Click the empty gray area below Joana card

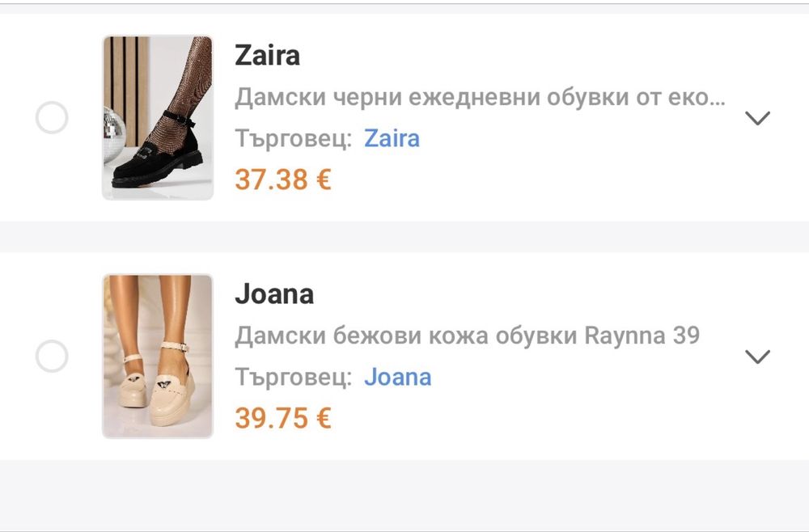404,495
